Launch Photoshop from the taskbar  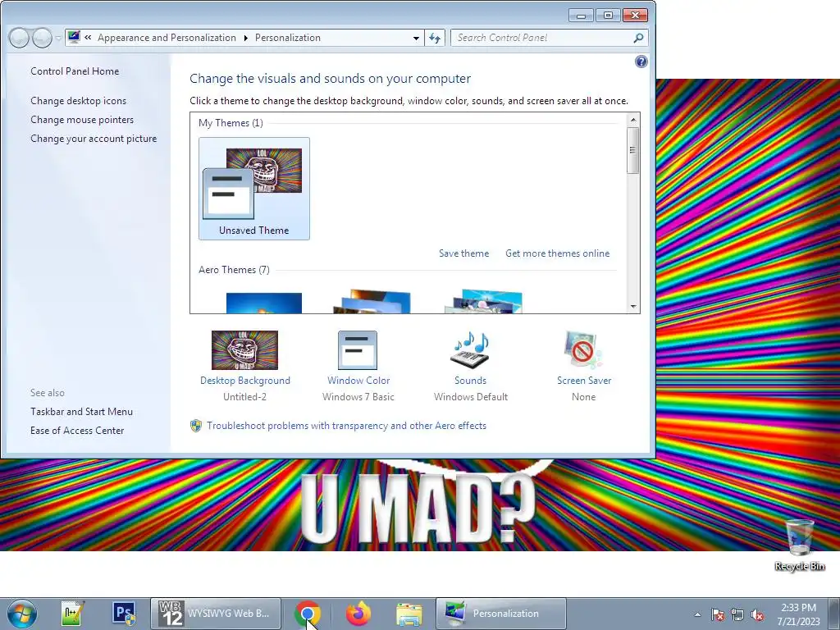click(x=125, y=614)
